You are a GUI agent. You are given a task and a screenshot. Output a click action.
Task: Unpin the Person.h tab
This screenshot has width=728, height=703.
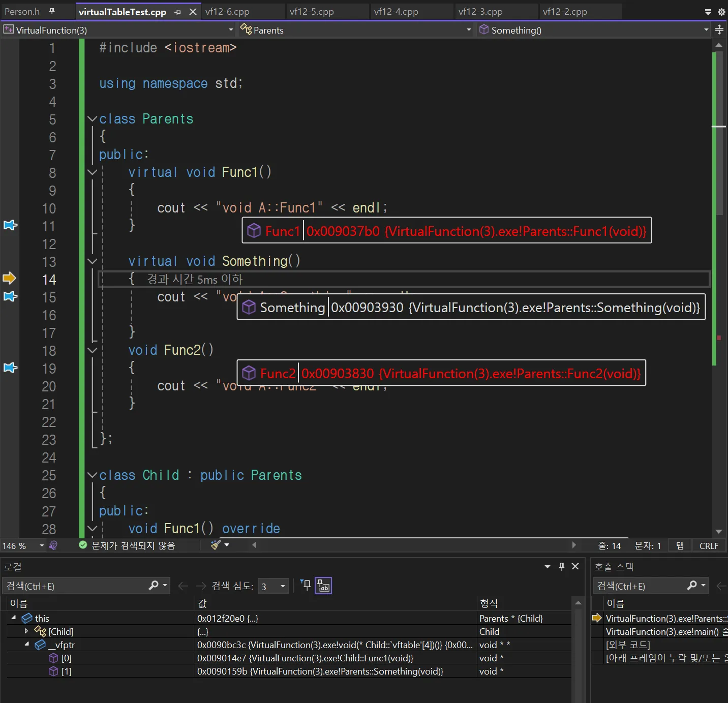tap(52, 11)
